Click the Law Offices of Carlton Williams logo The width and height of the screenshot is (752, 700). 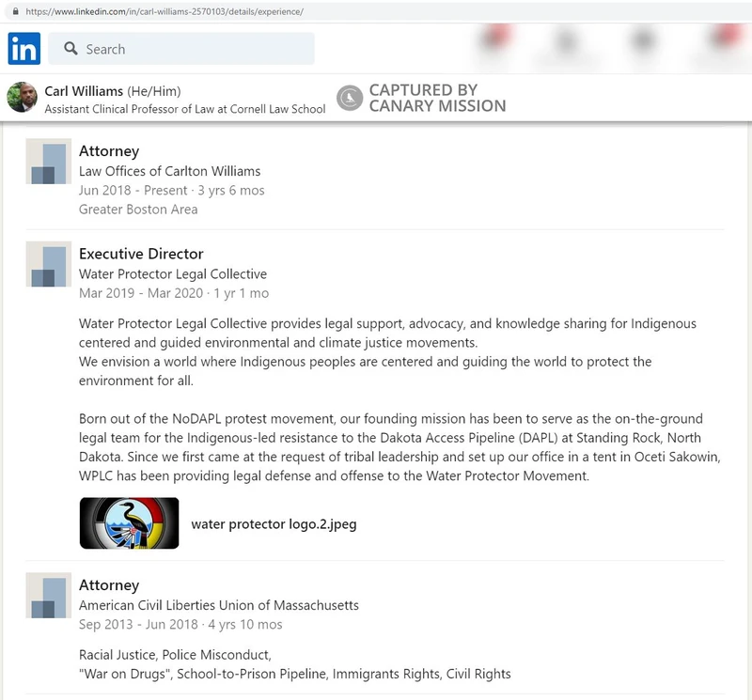[x=49, y=162]
